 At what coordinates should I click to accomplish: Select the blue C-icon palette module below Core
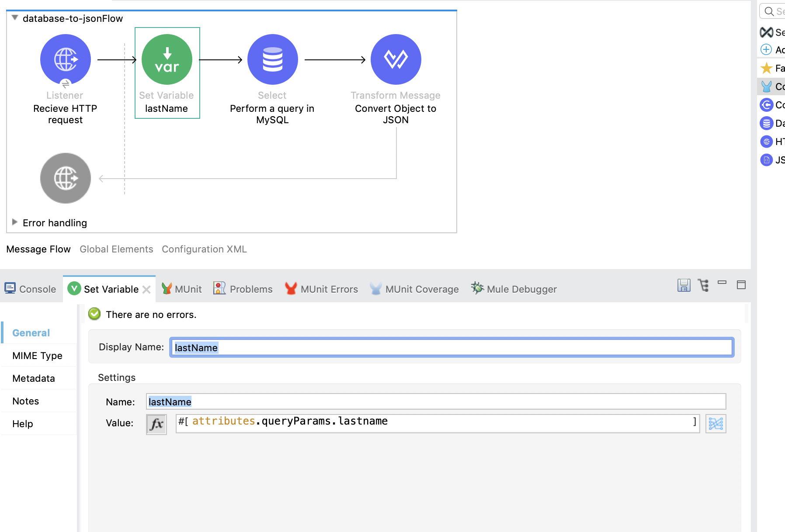pyautogui.click(x=767, y=105)
